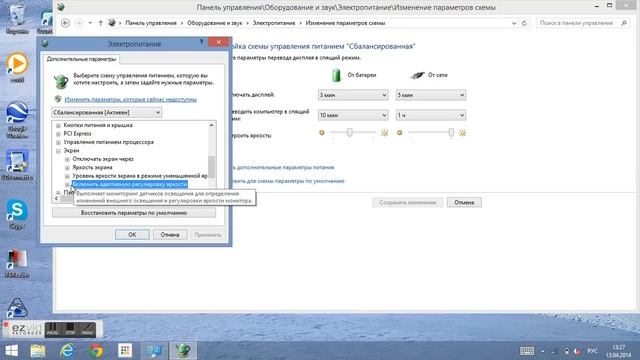Click OK in the Электропитание dialog

[132, 235]
